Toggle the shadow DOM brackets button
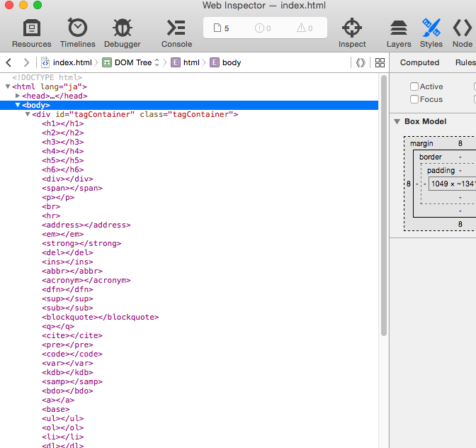The height and width of the screenshot is (448, 476). tap(361, 62)
